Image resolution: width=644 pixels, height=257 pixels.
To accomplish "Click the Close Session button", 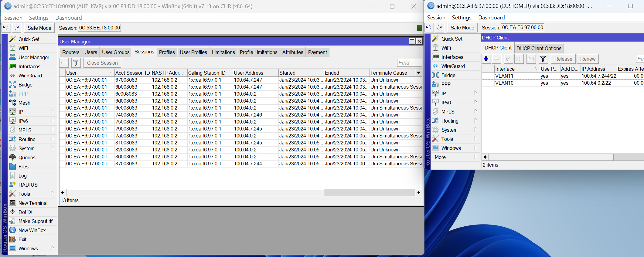I will click(x=102, y=63).
